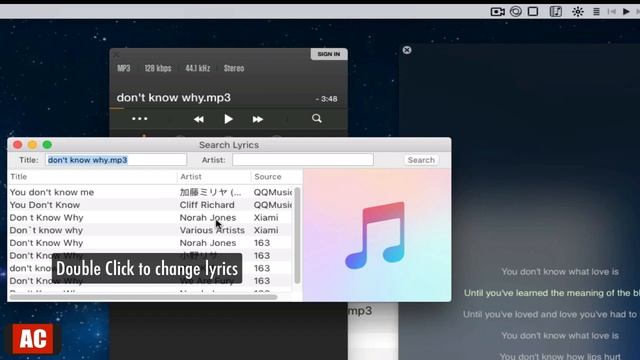640x360 pixels.
Task: Click the music note album artwork
Action: point(376,236)
